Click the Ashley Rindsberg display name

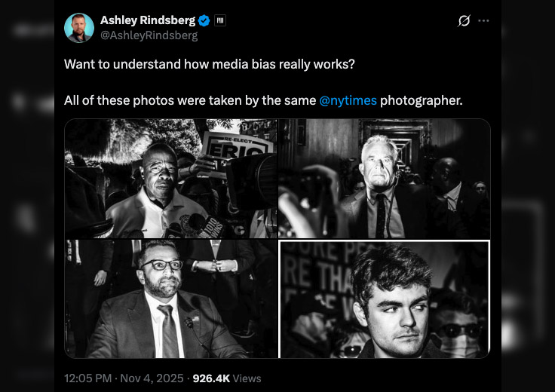pyautogui.click(x=147, y=21)
